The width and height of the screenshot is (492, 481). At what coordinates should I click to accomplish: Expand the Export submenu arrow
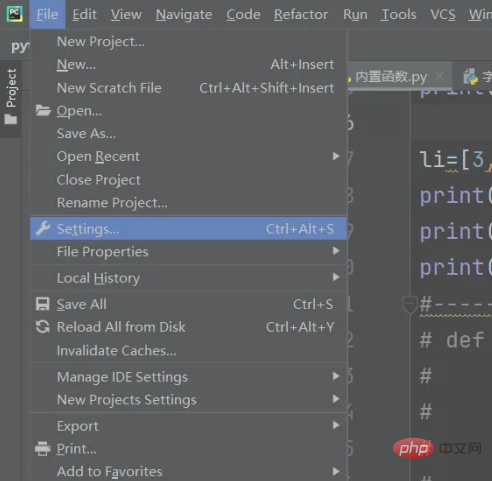pos(336,425)
